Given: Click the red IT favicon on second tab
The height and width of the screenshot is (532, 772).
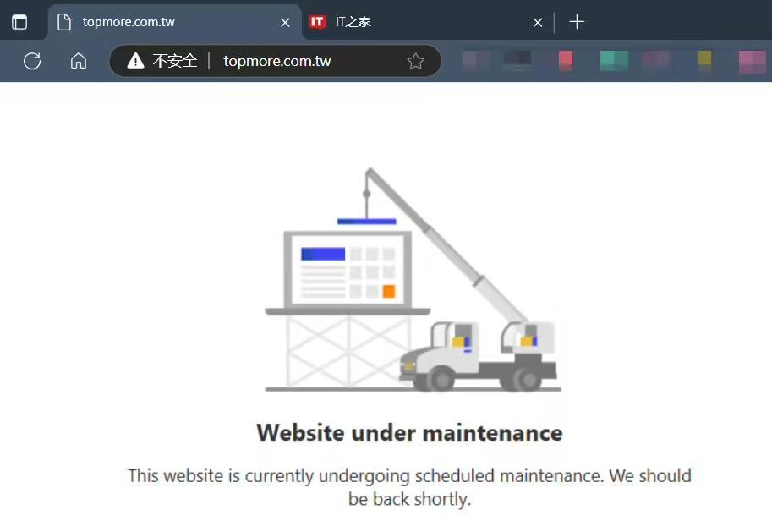Looking at the screenshot, I should click(317, 22).
